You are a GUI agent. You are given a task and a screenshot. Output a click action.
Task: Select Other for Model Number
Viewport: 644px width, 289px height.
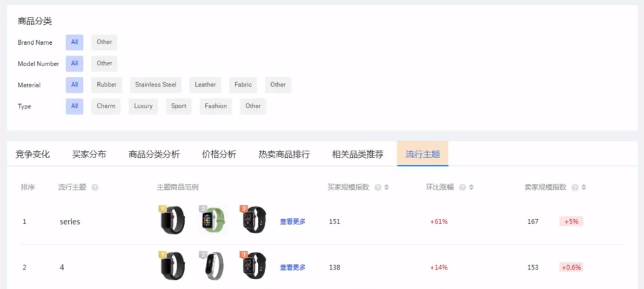click(x=104, y=64)
